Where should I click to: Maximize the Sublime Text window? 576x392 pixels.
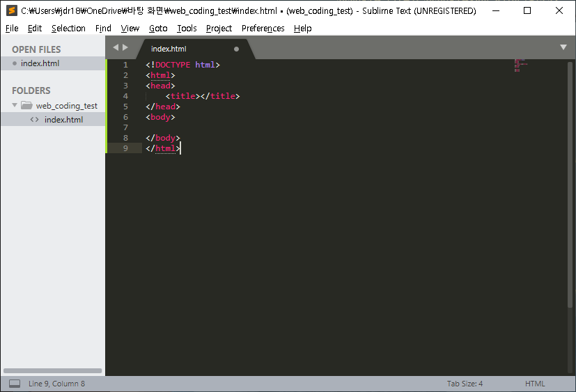click(x=527, y=10)
